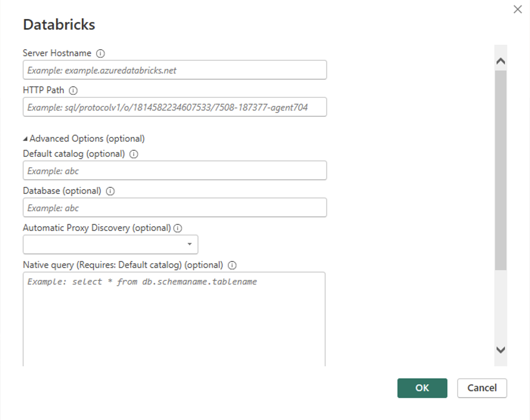
Task: Click the Database input field
Action: pyautogui.click(x=175, y=207)
